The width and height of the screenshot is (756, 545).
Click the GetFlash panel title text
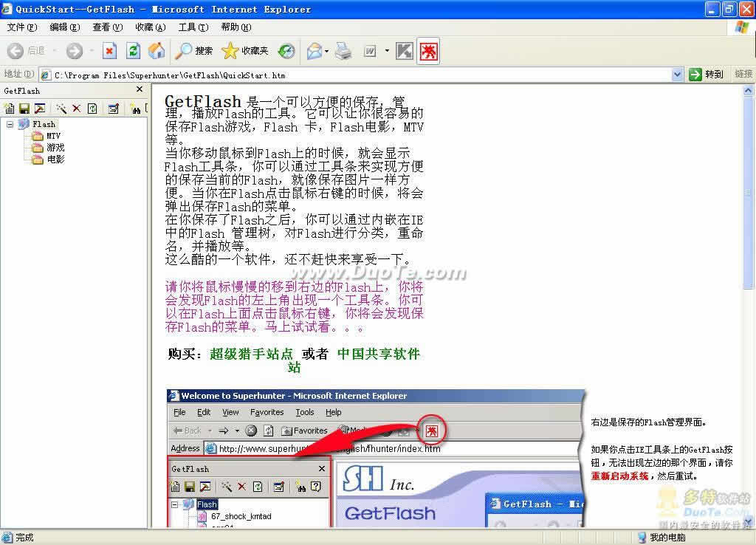click(x=21, y=91)
